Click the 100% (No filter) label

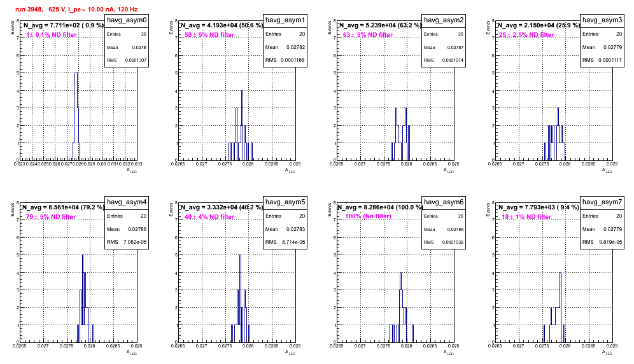pos(368,216)
